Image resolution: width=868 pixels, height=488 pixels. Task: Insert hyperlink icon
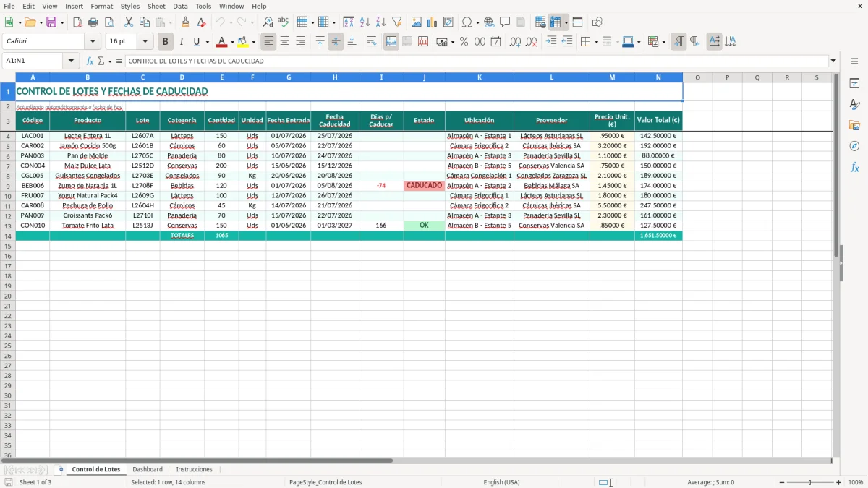tap(489, 22)
